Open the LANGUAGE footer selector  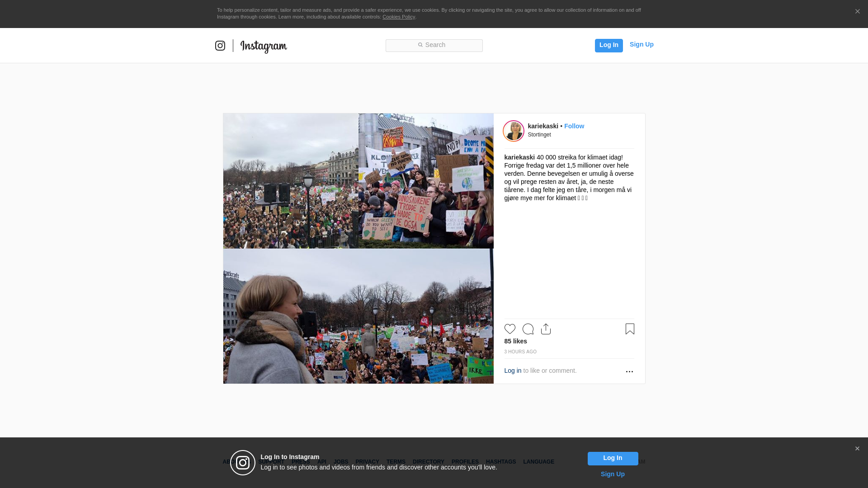(539, 462)
